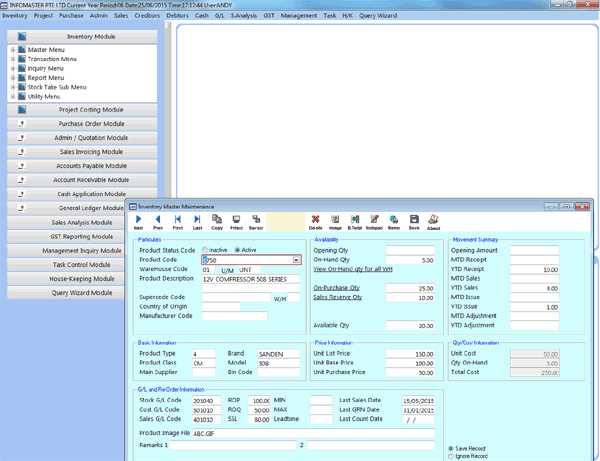Select the Inactive status radio button
This screenshot has width=600, height=461.
(x=205, y=250)
